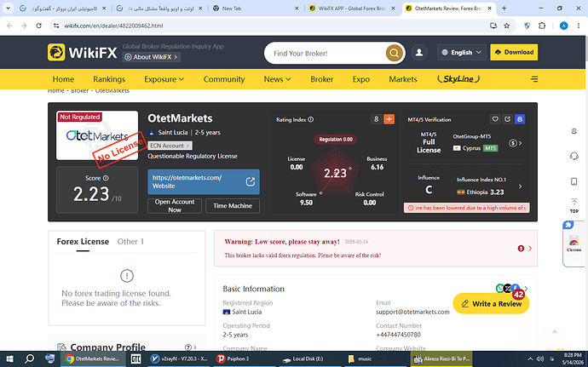Image resolution: width=588 pixels, height=367 pixels.
Task: Select the Other 1 tab
Action: coord(130,242)
